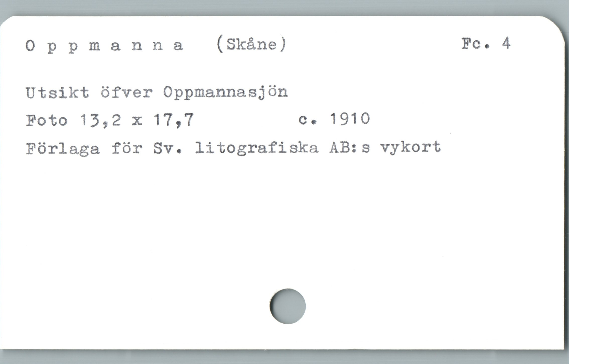Viewport: 600px width, 364px height.
Task: Click the year 1910
Action: pos(350,119)
